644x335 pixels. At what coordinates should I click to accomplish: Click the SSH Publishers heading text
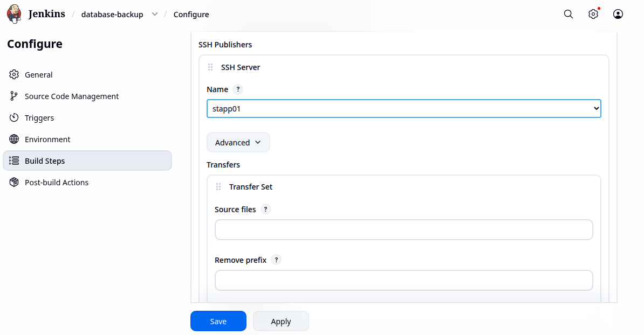pos(225,45)
